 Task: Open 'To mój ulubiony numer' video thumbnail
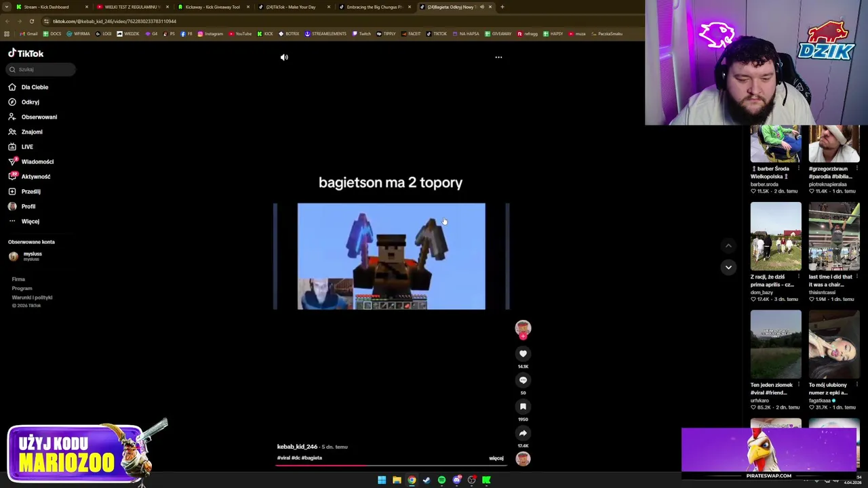tap(834, 344)
